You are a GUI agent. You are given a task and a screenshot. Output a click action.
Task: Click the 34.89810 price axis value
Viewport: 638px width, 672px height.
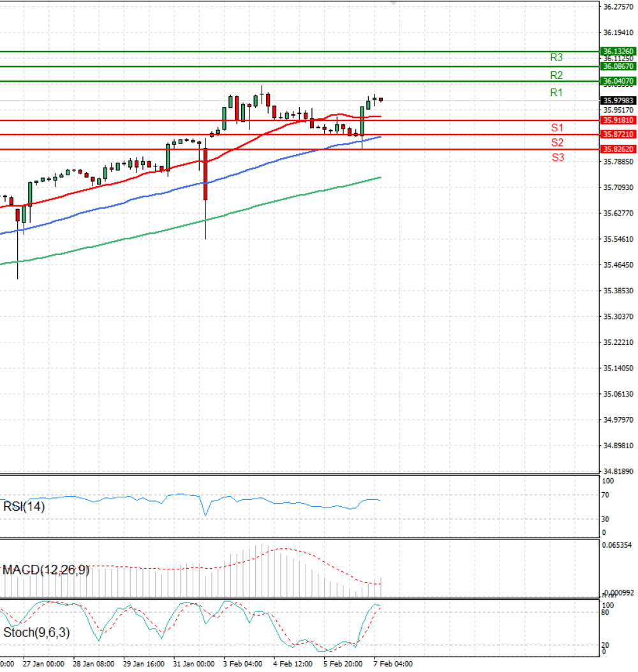pos(618,446)
